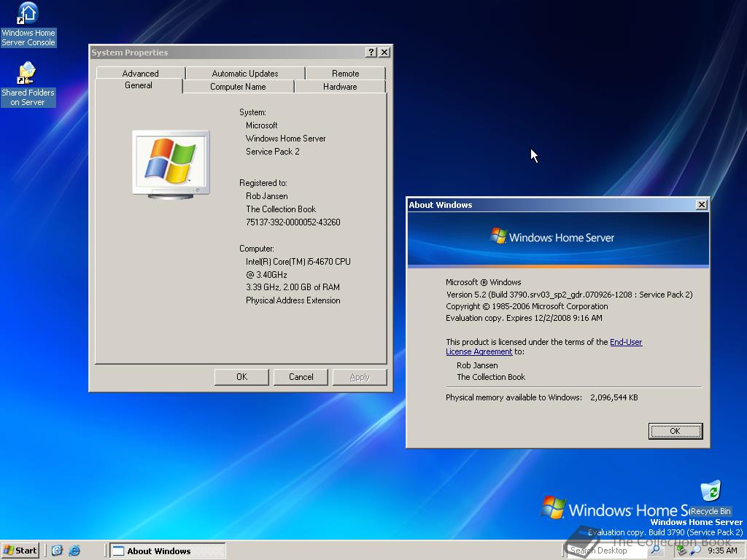Screen dimensions: 747x560
Task: Launch the Show Desktop quick launch icon
Action: point(57,551)
